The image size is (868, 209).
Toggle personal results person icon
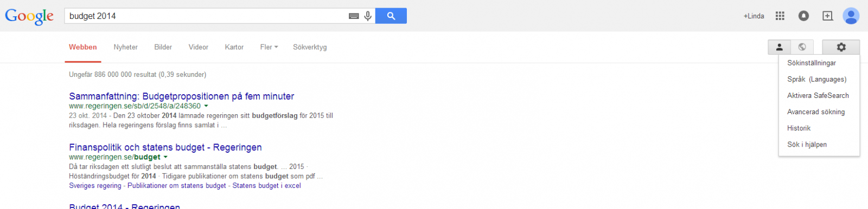click(779, 47)
